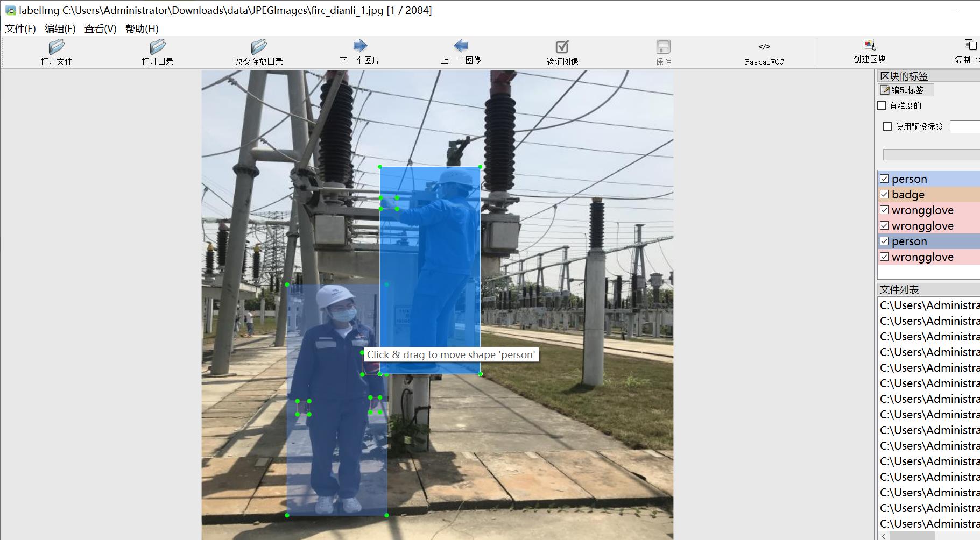Toggle the difficult (有难度的) checkbox
The width and height of the screenshot is (980, 540).
882,105
